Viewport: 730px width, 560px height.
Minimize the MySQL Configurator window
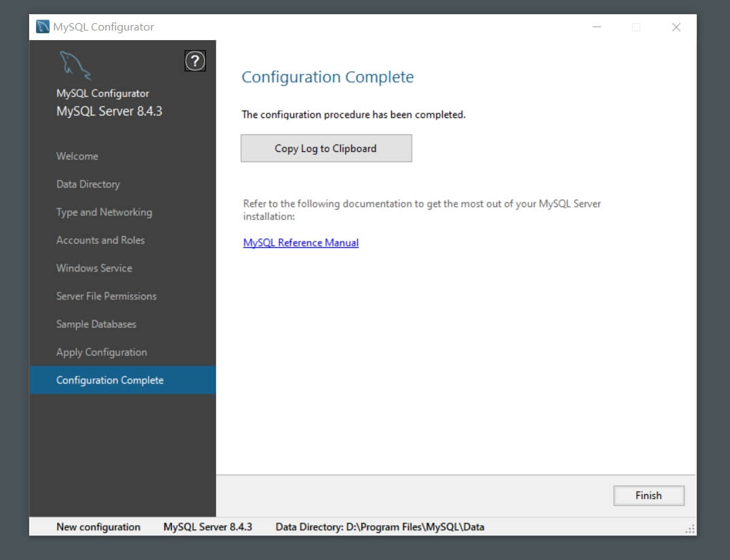point(596,27)
